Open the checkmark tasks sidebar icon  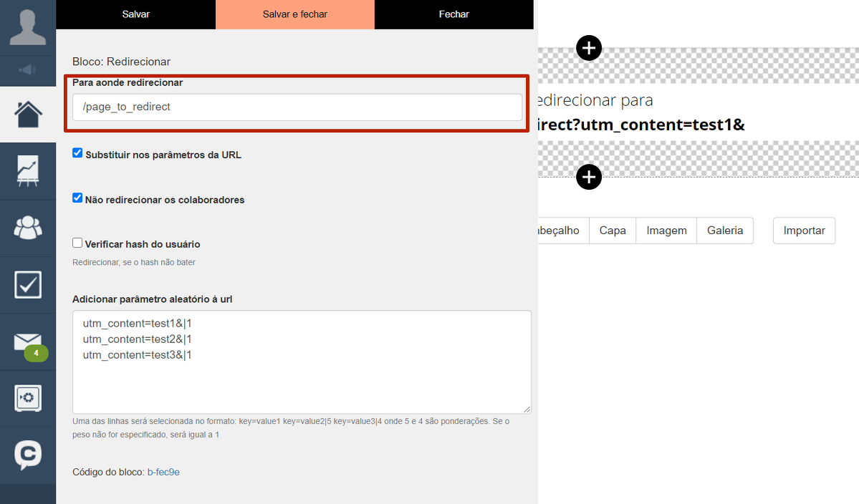pyautogui.click(x=27, y=284)
